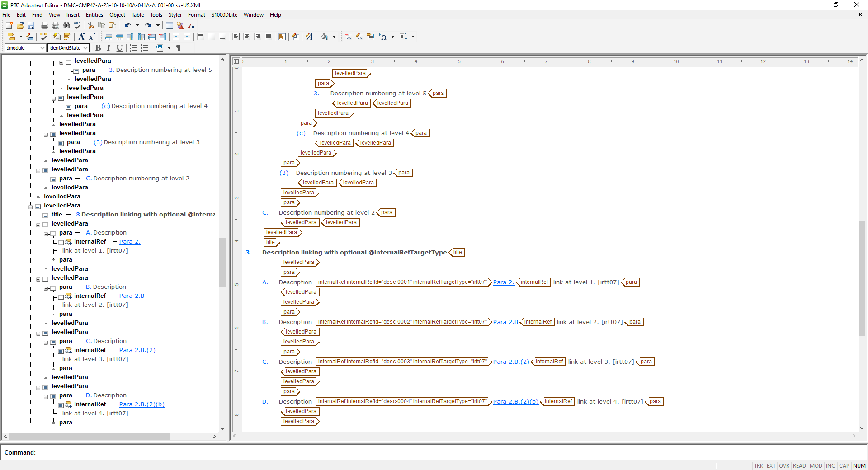Open Find using the binoculars icon
Image resolution: width=868 pixels, height=470 pixels.
66,25
